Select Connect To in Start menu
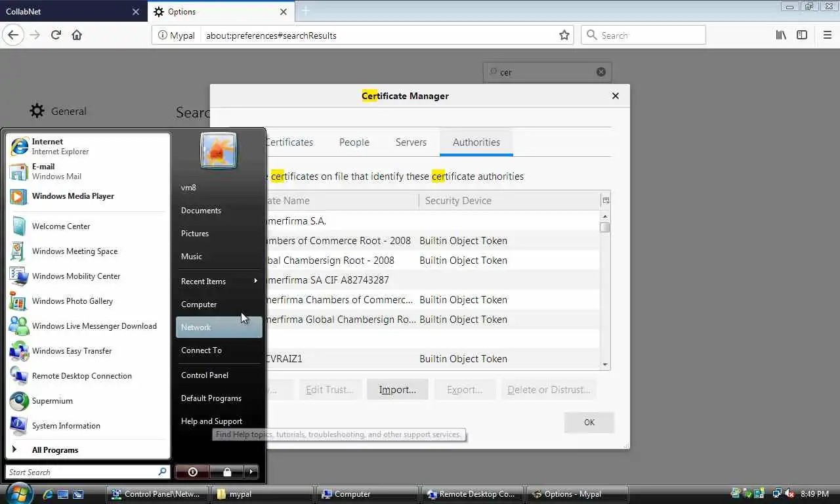This screenshot has width=840, height=504. 219,350
